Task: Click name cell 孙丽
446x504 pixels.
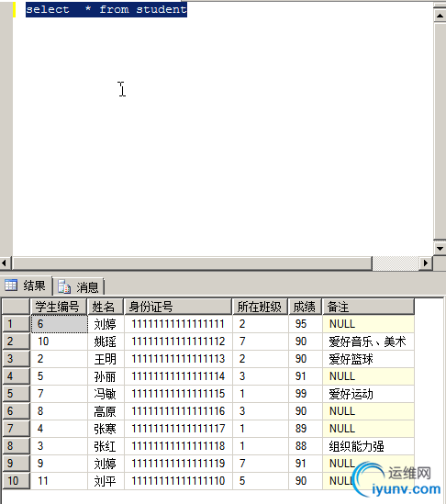Action: coord(106,376)
